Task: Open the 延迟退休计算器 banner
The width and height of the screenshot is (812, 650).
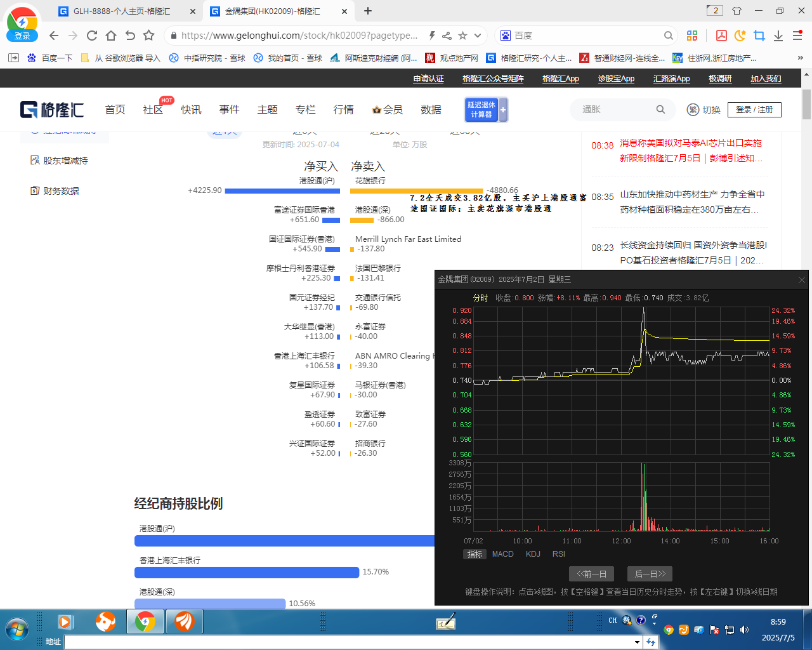Action: click(x=486, y=110)
